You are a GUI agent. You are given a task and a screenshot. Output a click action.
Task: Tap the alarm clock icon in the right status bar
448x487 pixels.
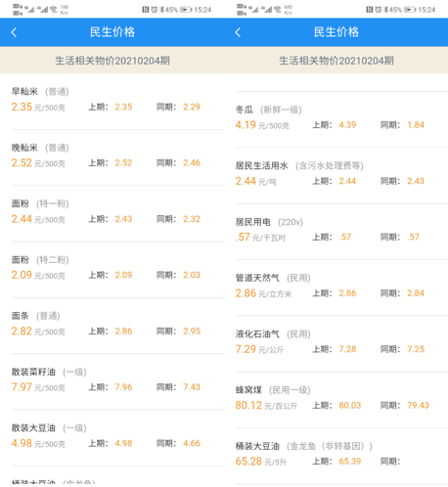(379, 10)
